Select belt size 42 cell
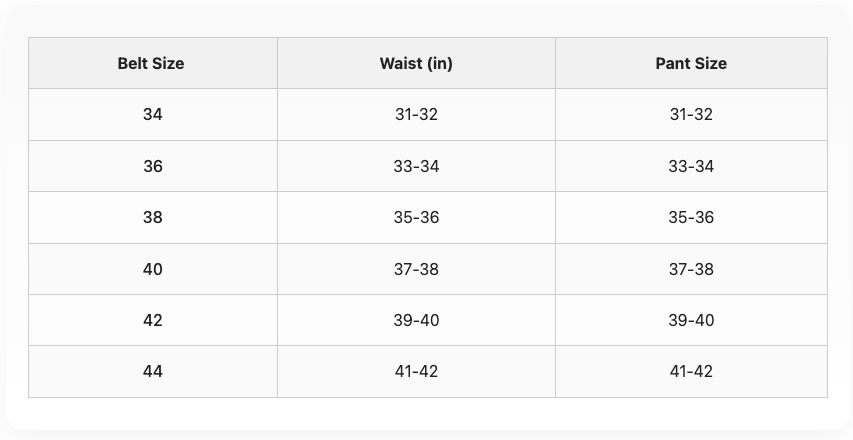This screenshot has height=440, width=853. (152, 320)
